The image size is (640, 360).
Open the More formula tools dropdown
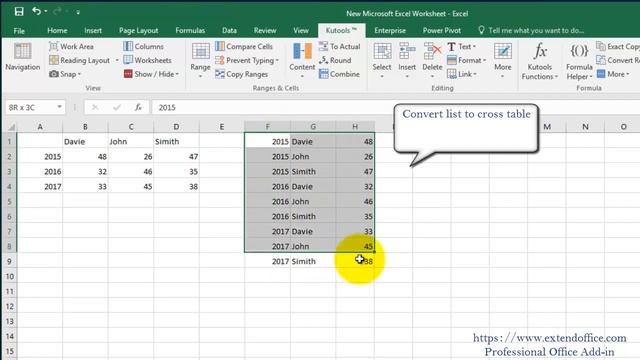click(x=613, y=74)
